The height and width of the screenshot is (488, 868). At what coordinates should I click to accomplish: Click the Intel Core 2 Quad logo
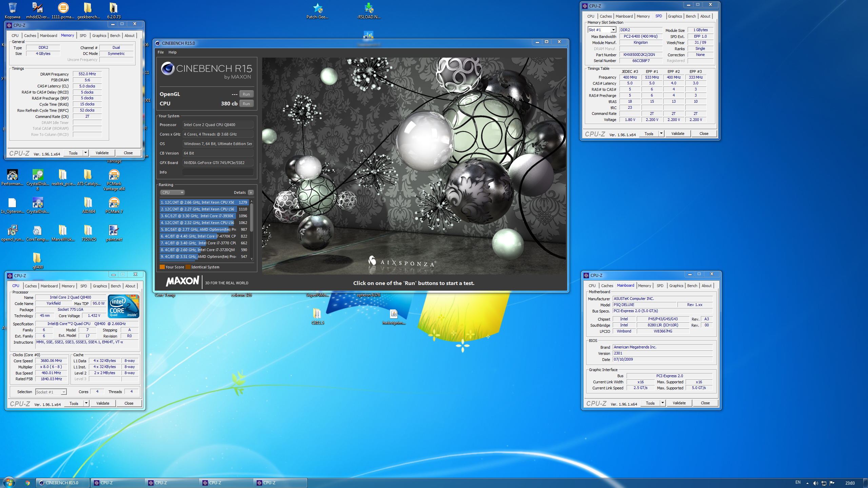pyautogui.click(x=123, y=306)
